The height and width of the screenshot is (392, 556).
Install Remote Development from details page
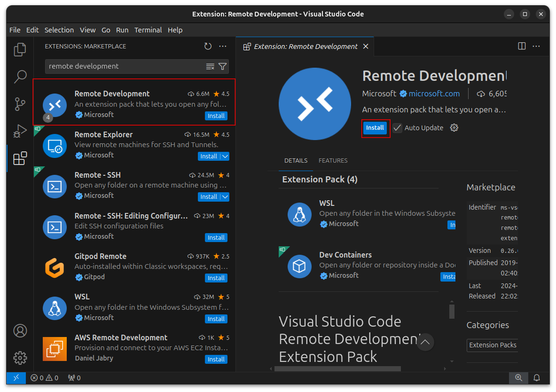(x=375, y=128)
